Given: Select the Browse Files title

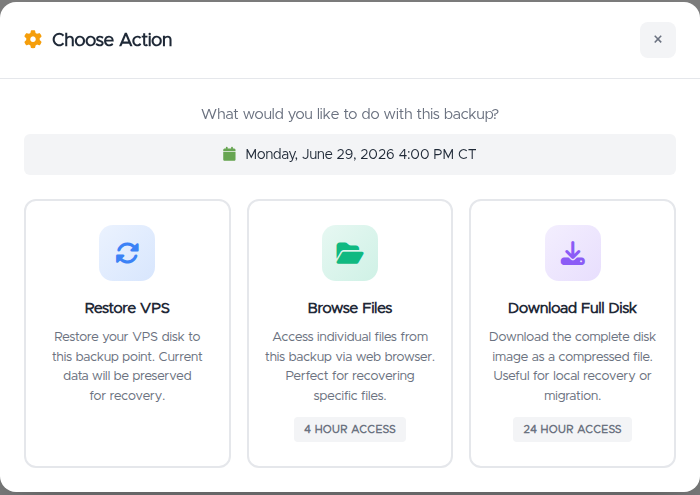Looking at the screenshot, I should click(350, 308).
